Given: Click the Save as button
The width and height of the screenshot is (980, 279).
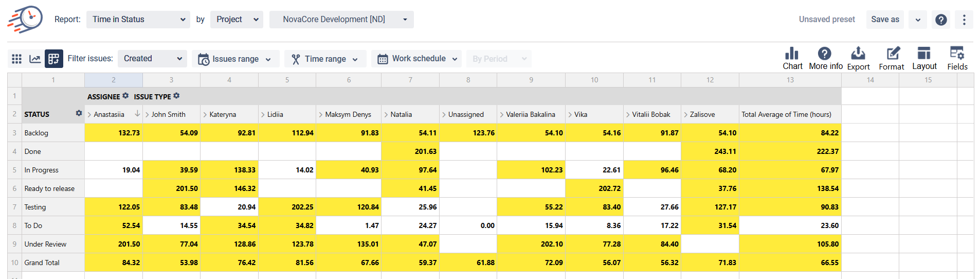Looking at the screenshot, I should (885, 20).
